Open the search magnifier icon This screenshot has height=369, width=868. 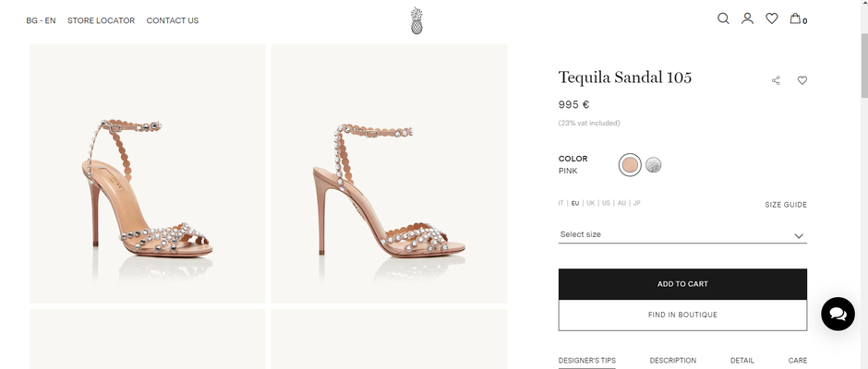coord(723,18)
